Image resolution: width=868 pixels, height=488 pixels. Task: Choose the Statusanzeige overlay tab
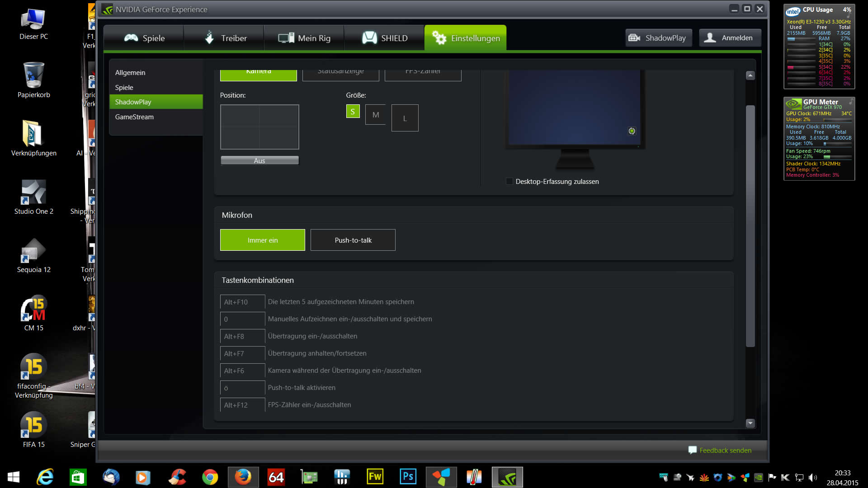coord(341,75)
